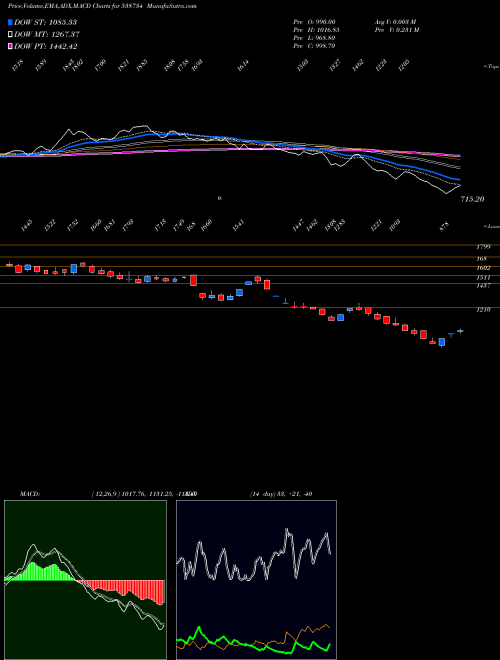Click the 1210 price level label
Screen dimensions: 500x660
(484, 310)
